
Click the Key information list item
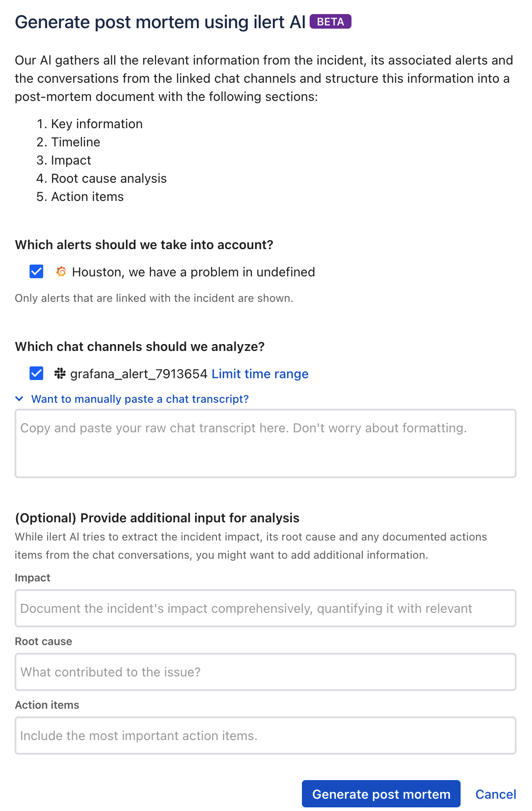[x=97, y=124]
